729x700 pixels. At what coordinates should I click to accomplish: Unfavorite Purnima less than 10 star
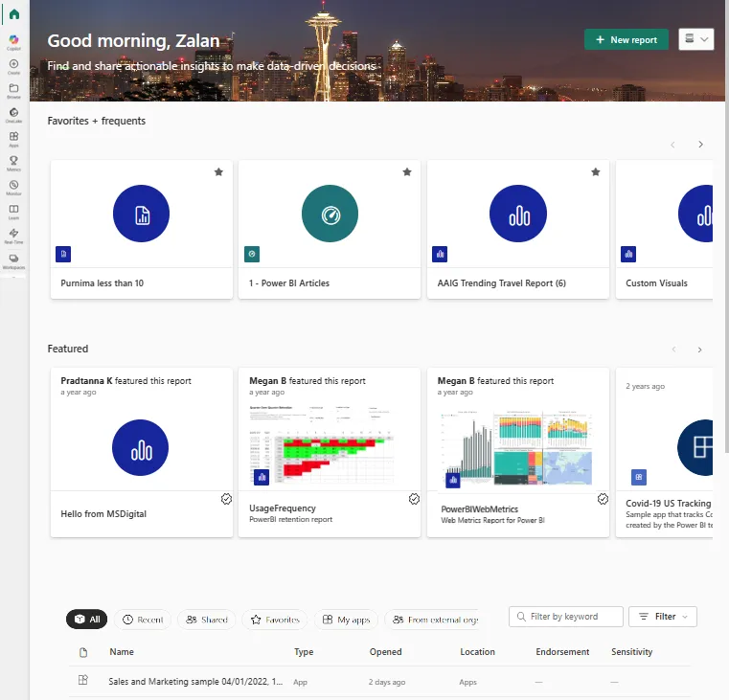218,172
